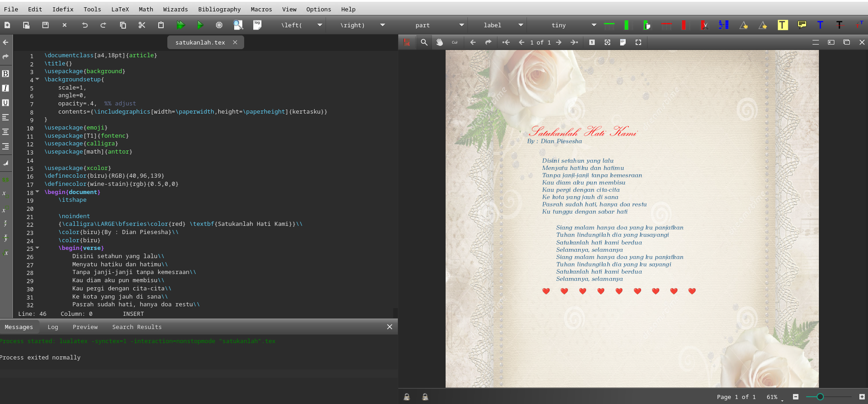This screenshot has height=404, width=868.
Task: Select the hand pan tool in PDF viewer
Action: click(440, 42)
